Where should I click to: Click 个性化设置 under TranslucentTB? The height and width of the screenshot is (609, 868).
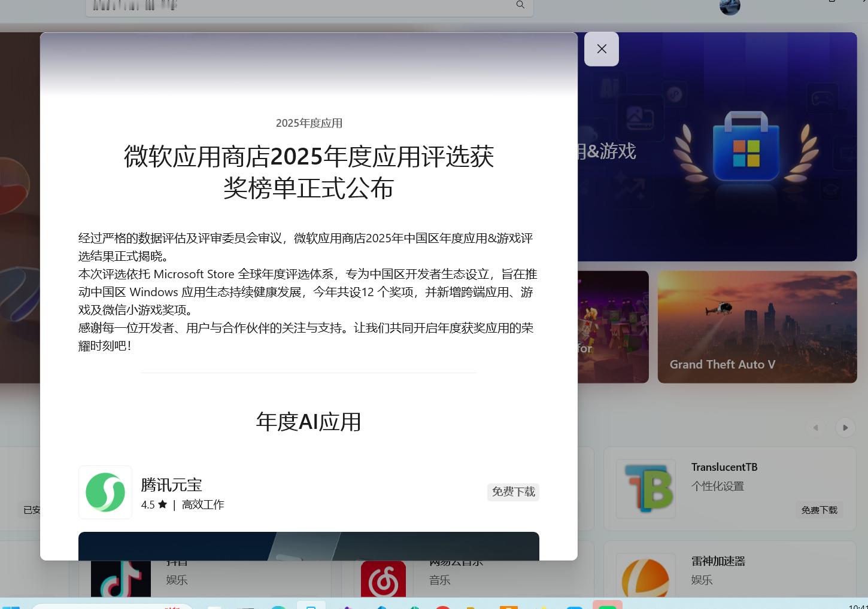point(718,486)
